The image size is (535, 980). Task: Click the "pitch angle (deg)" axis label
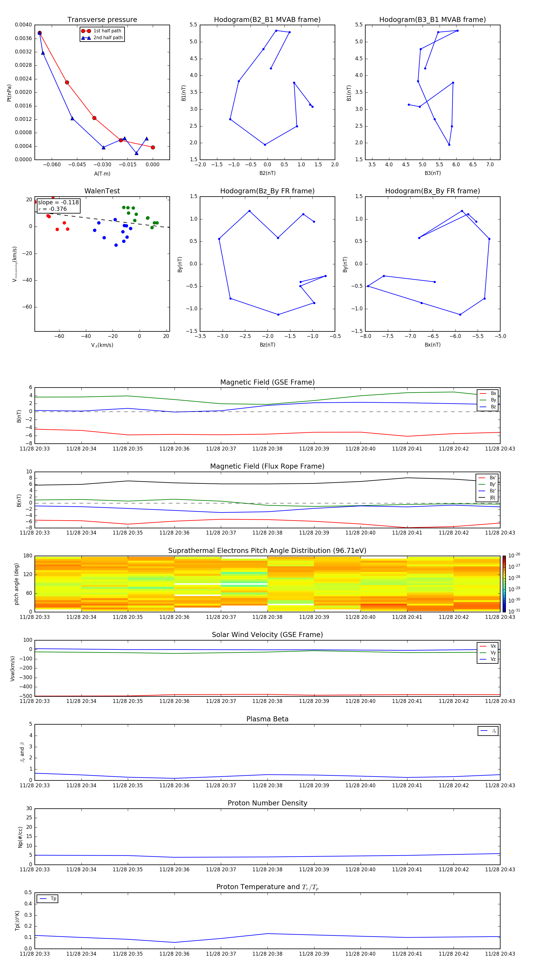coord(16,584)
